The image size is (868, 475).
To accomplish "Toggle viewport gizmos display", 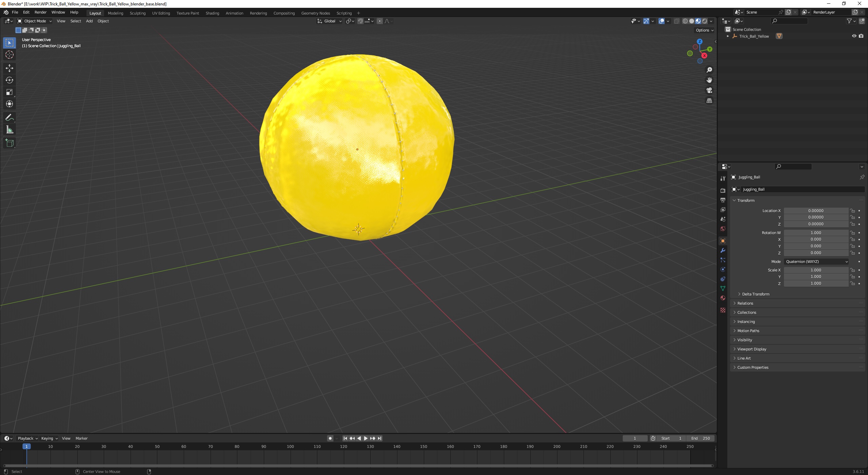I will pyautogui.click(x=646, y=21).
